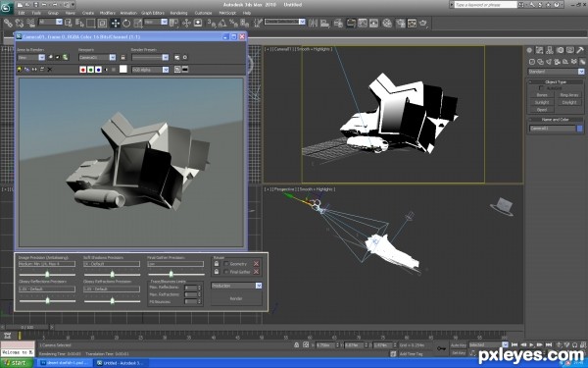Open the Modifiers menu

click(108, 13)
